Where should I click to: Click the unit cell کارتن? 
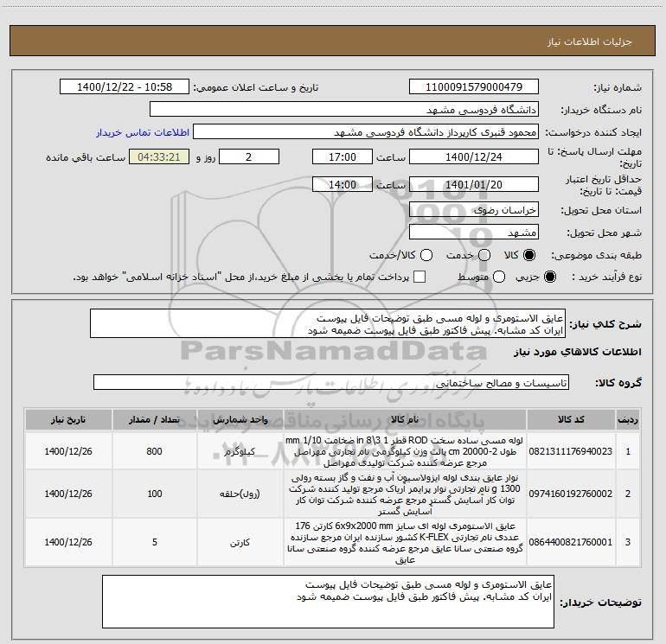coord(240,542)
